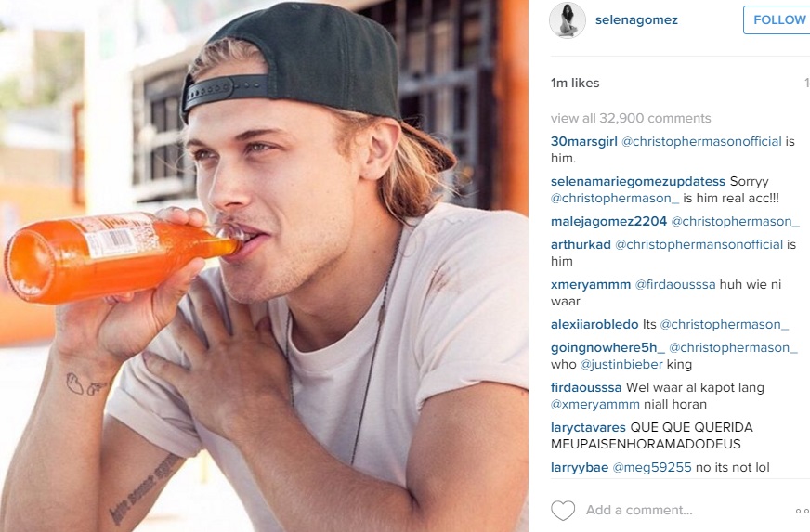Click the heart like icon

click(563, 511)
